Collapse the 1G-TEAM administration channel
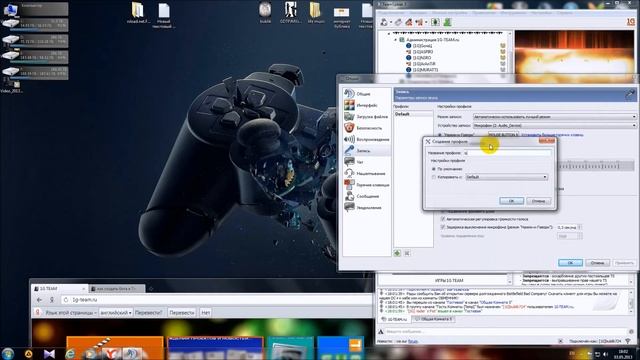Image resolution: width=640 pixels, height=360 pixels. tap(396, 40)
